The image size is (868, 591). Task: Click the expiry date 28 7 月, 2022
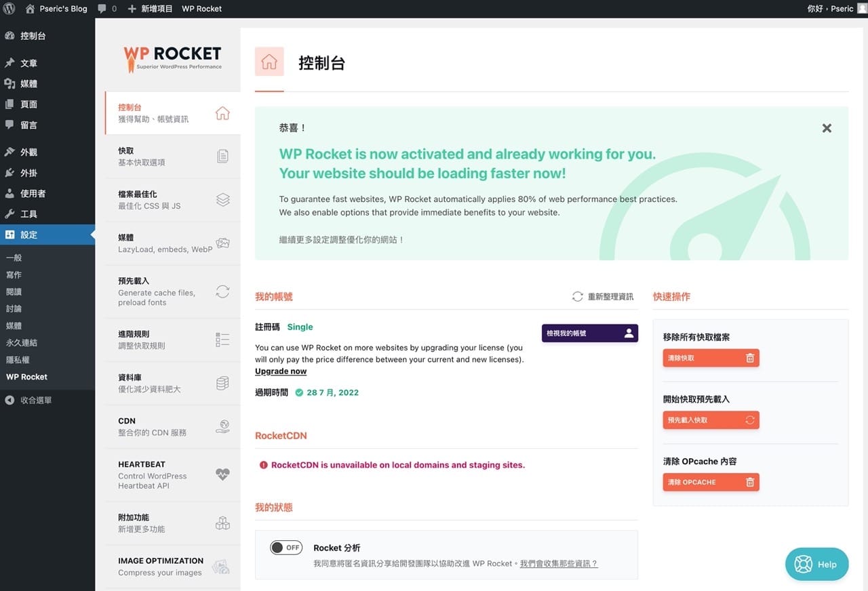click(x=332, y=392)
